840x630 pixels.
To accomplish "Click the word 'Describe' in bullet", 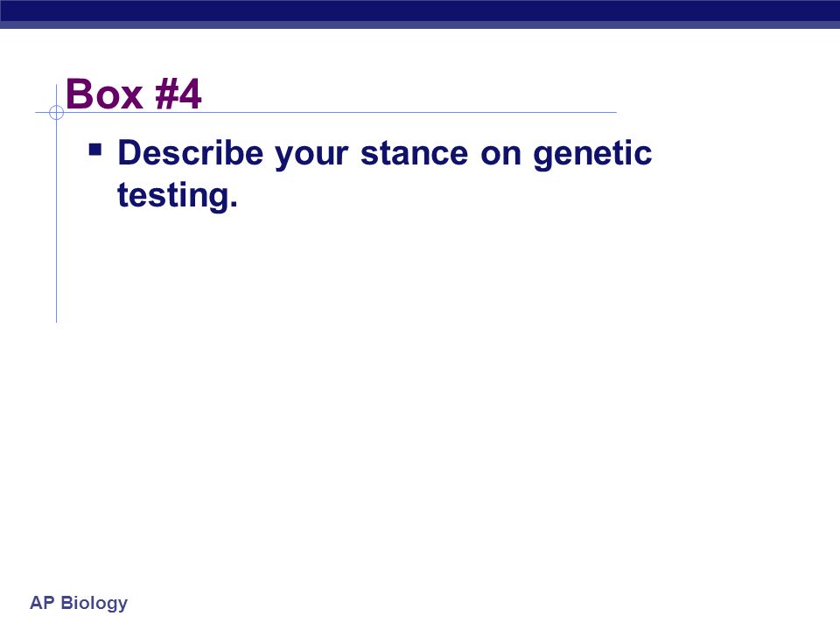I will [x=190, y=153].
